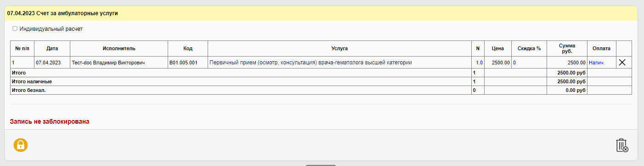Enable the Индивидуальный расчет checkbox

coord(15,29)
